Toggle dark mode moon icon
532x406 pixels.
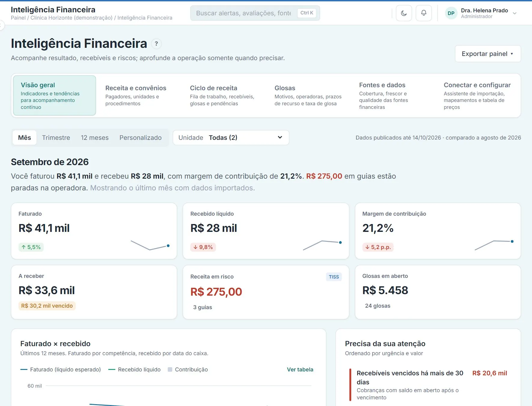[x=404, y=13]
